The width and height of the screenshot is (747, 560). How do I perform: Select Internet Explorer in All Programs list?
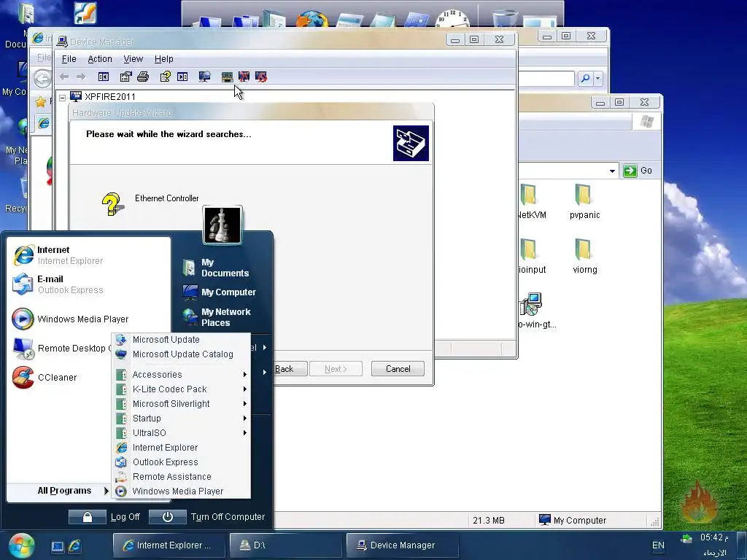(x=181, y=448)
